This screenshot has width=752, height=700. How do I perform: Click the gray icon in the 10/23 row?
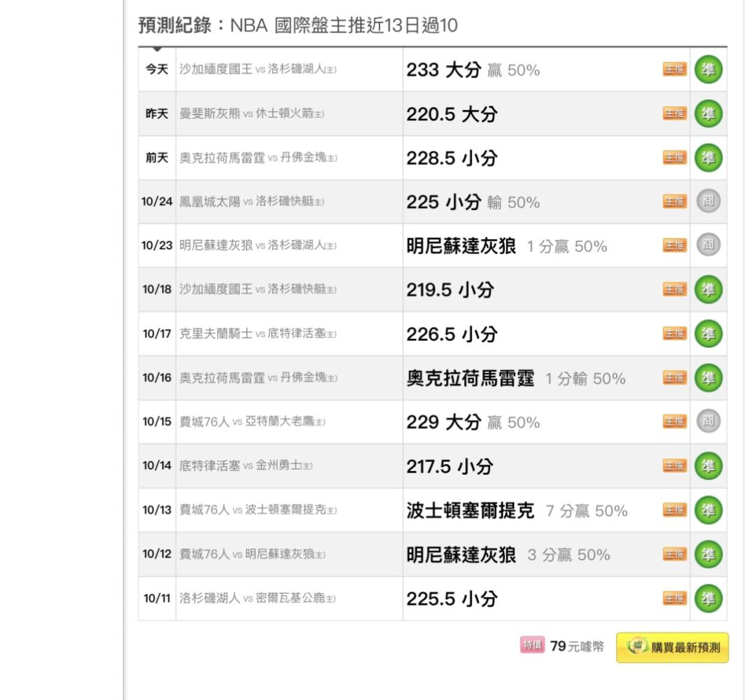coord(709,245)
